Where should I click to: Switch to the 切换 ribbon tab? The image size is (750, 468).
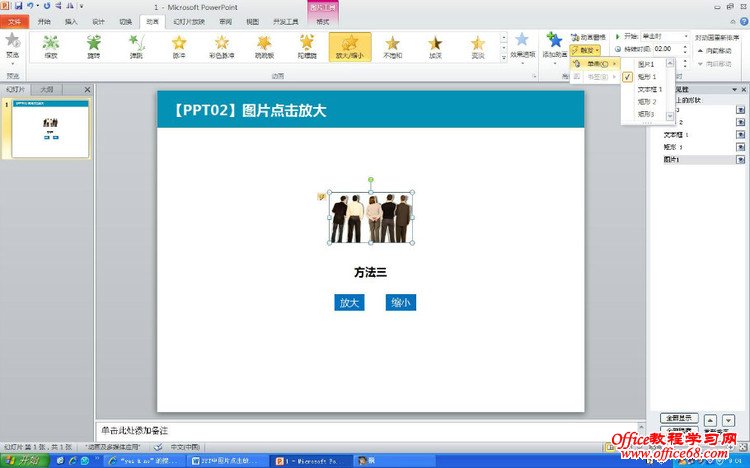point(125,22)
